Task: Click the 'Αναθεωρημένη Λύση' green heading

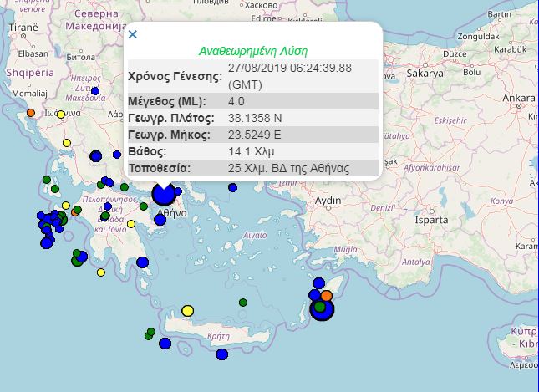Action: [x=252, y=50]
